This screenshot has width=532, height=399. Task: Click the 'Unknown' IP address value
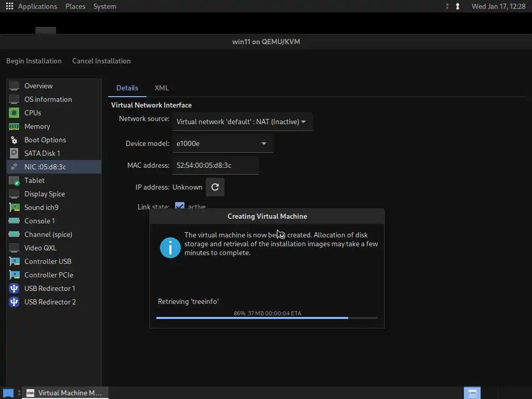click(187, 187)
